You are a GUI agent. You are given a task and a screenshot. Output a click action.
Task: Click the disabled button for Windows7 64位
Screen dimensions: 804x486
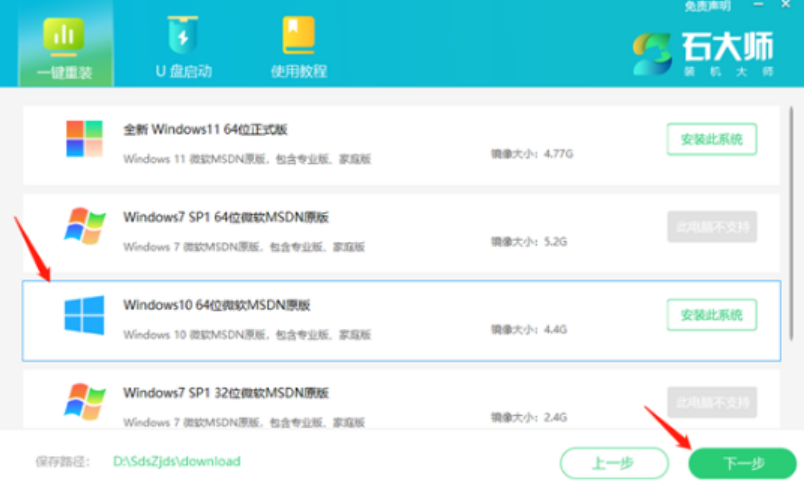(711, 227)
